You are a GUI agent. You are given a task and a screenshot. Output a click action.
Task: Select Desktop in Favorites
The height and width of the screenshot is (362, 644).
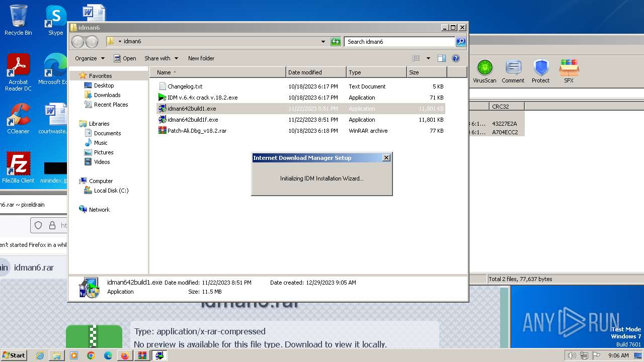click(104, 85)
